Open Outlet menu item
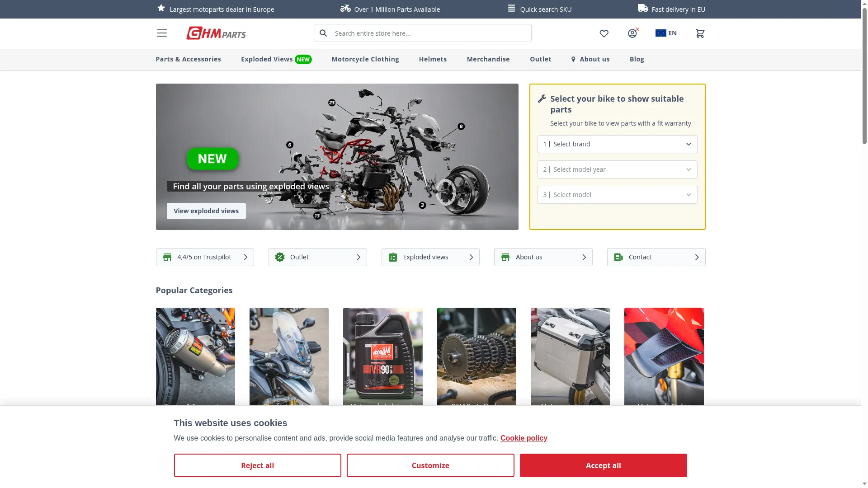868x488 pixels. (x=540, y=59)
